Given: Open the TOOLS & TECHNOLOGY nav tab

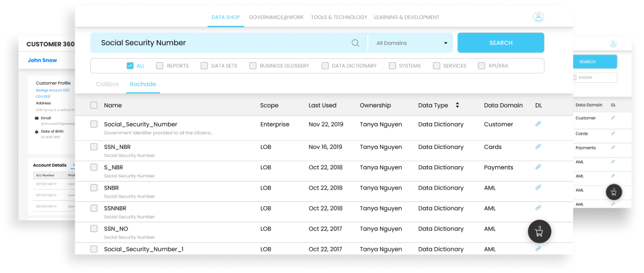Looking at the screenshot, I should coord(339,17).
